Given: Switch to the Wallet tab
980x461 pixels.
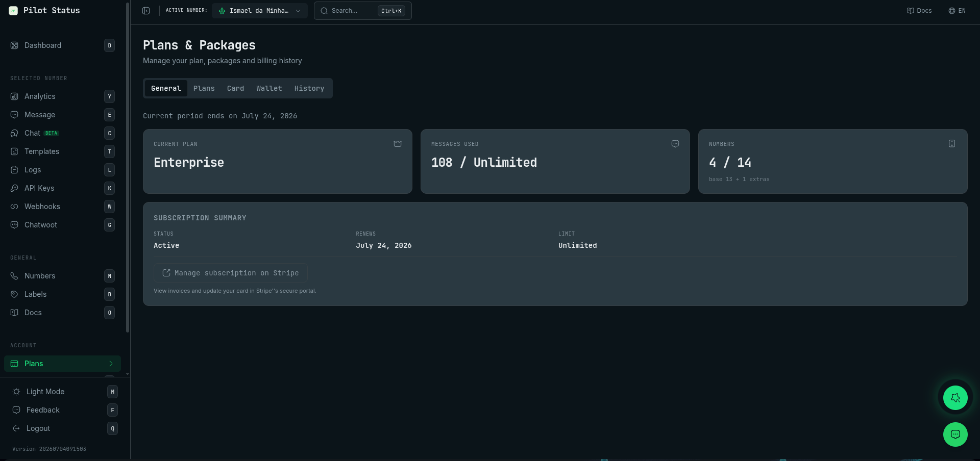Looking at the screenshot, I should click(x=269, y=88).
